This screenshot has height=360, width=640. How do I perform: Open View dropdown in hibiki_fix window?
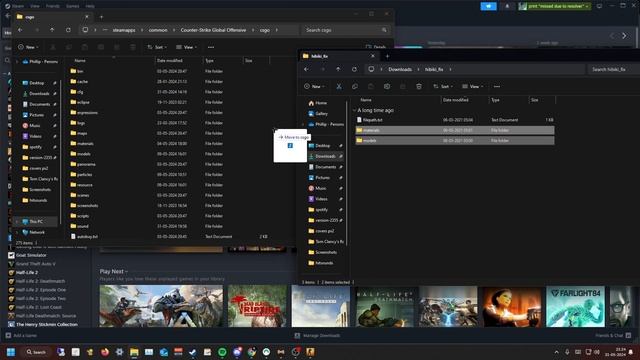pos(473,87)
